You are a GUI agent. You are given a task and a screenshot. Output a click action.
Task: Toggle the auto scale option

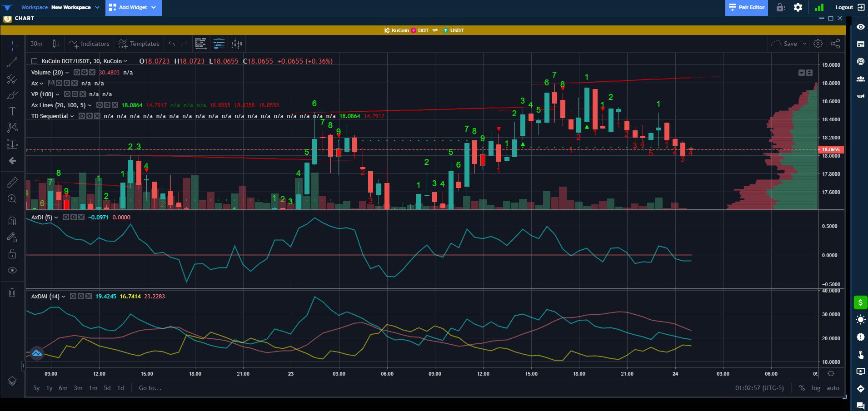click(x=833, y=388)
